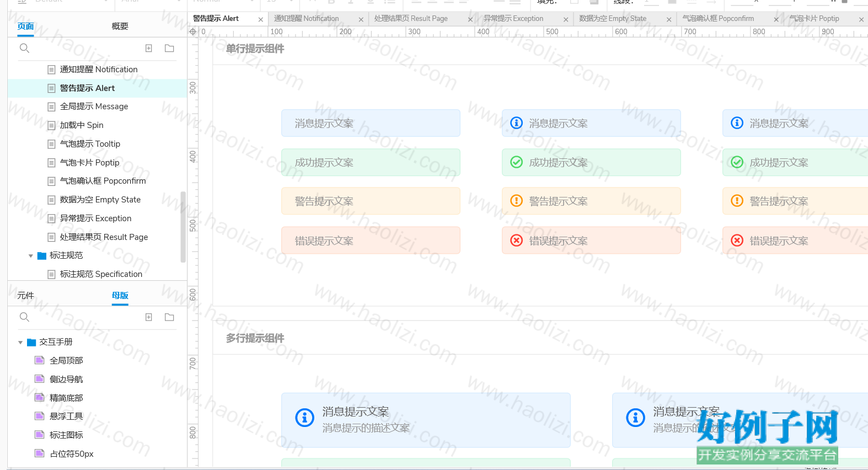This screenshot has height=470, width=868.
Task: Add a folder in the pages panel
Action: 169,48
